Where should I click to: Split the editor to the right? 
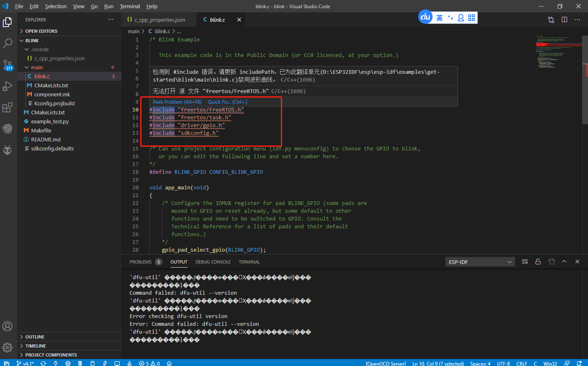[564, 20]
